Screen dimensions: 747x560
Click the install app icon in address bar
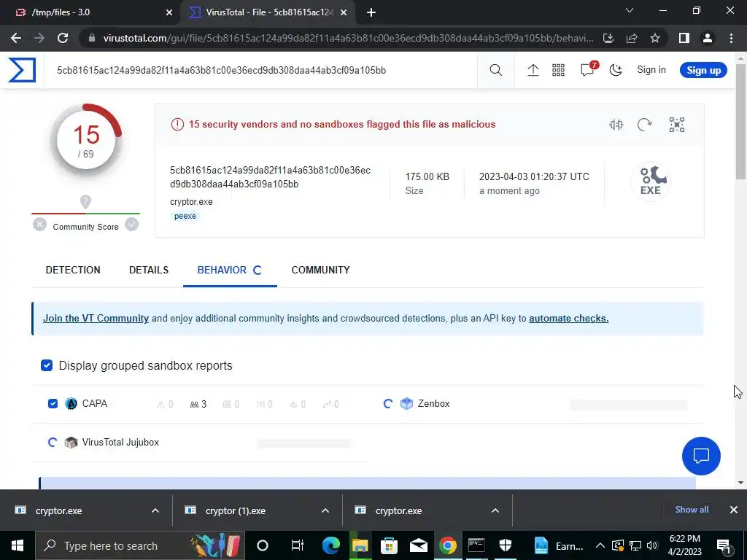608,38
